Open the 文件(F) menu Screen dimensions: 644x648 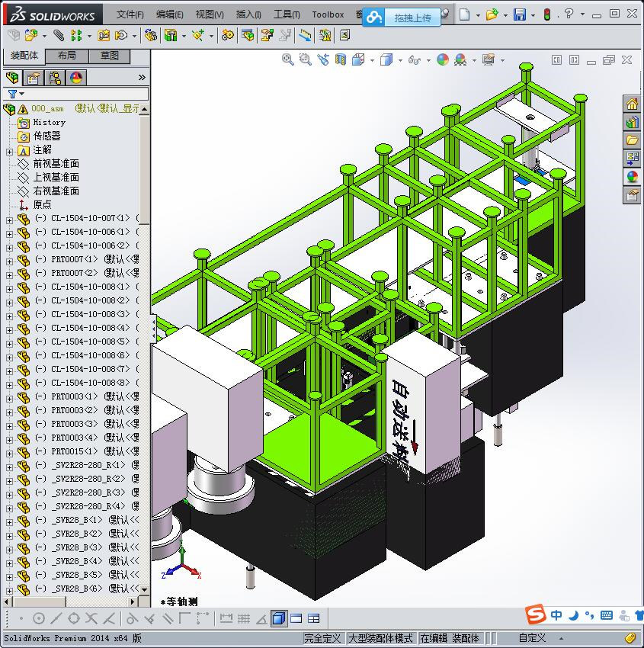tap(130, 14)
